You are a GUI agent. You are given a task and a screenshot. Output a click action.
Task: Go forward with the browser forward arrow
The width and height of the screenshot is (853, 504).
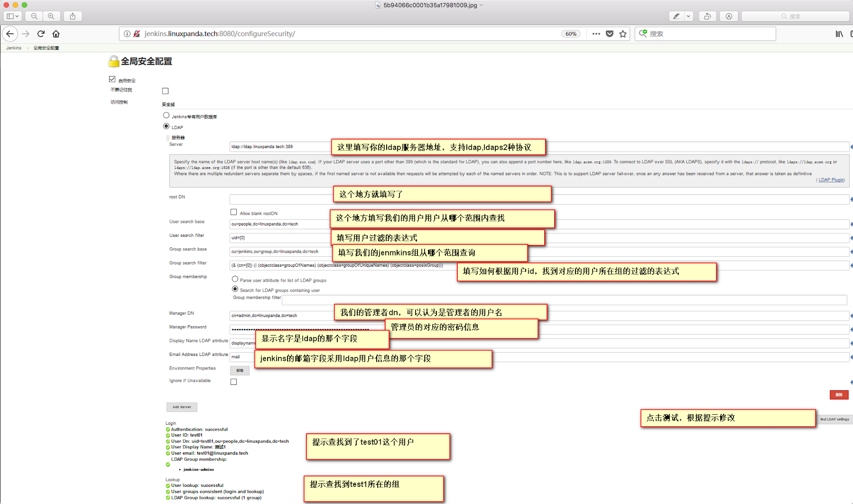[x=26, y=34]
